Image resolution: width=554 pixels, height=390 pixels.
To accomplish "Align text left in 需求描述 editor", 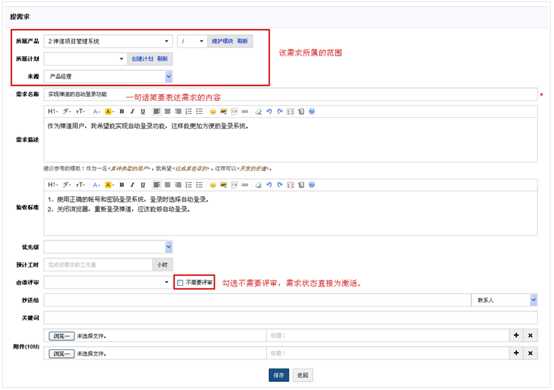I will 157,111.
